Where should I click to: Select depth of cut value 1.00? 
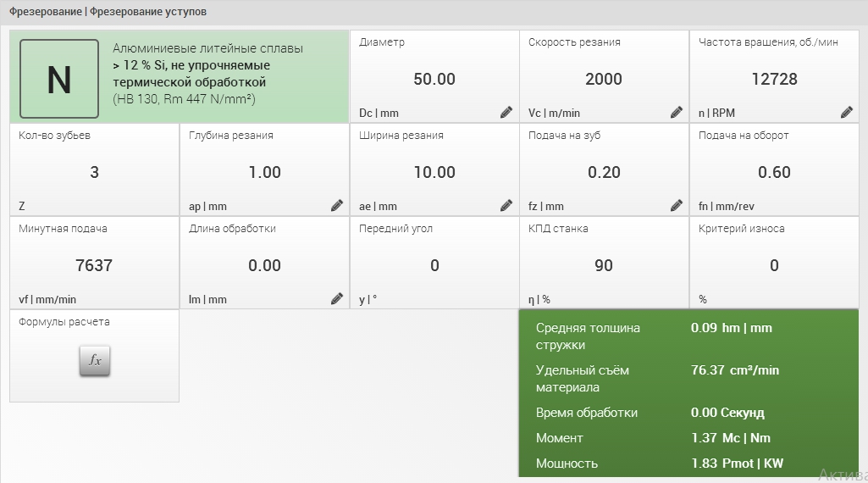(264, 173)
